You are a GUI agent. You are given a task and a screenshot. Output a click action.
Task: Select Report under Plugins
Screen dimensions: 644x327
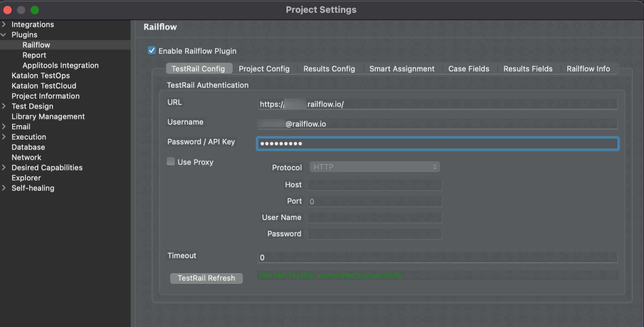34,55
